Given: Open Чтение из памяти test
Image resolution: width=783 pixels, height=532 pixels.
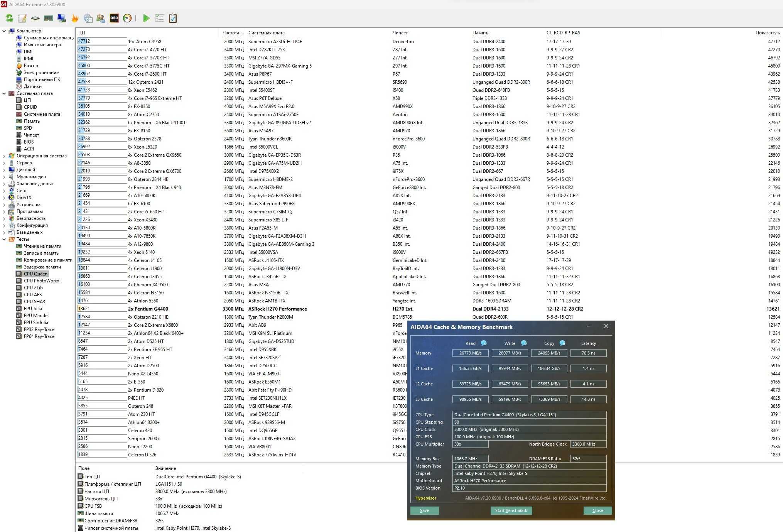Looking at the screenshot, I should 42,246.
